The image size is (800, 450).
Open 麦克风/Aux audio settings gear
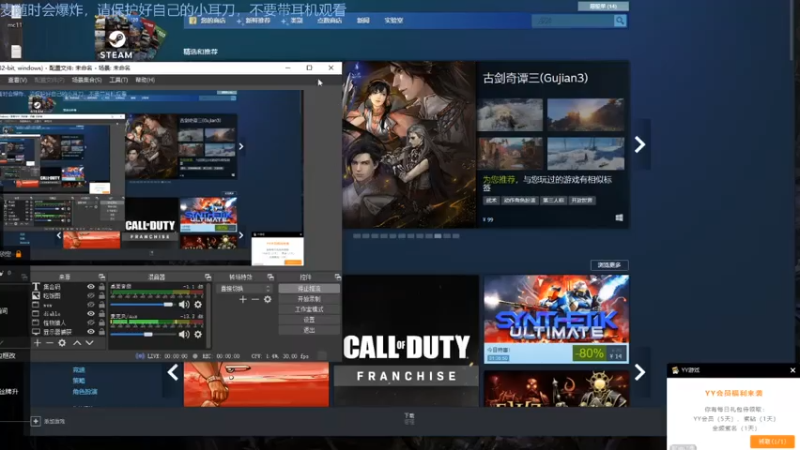[x=198, y=334]
